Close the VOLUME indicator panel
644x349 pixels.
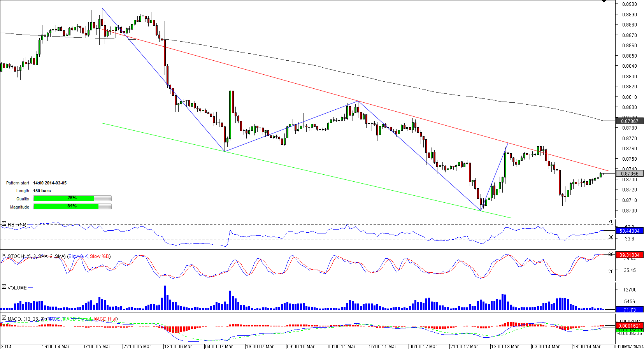4,287
